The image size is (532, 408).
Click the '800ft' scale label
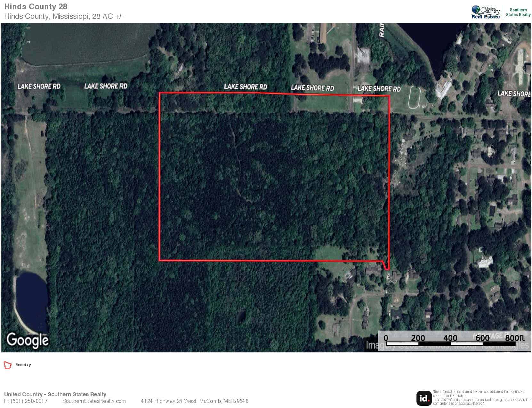click(515, 338)
